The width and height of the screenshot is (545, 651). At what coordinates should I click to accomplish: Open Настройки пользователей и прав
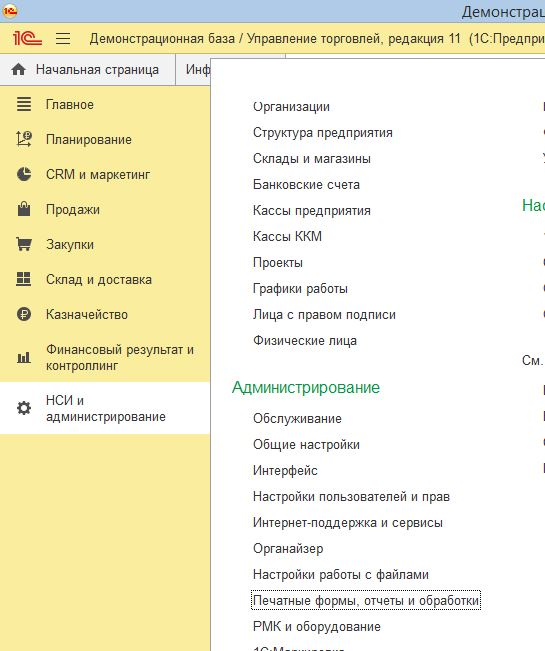tap(351, 497)
